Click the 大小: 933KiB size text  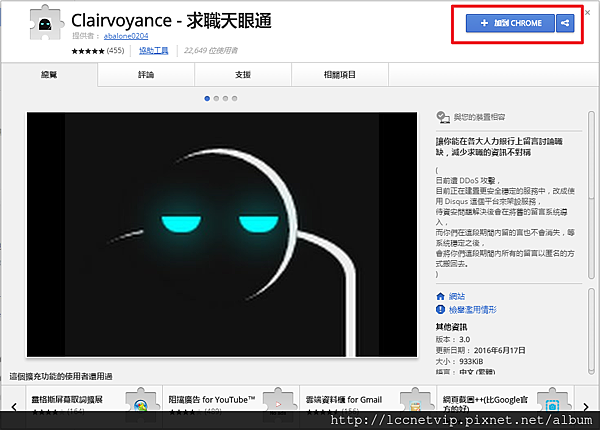(459, 362)
